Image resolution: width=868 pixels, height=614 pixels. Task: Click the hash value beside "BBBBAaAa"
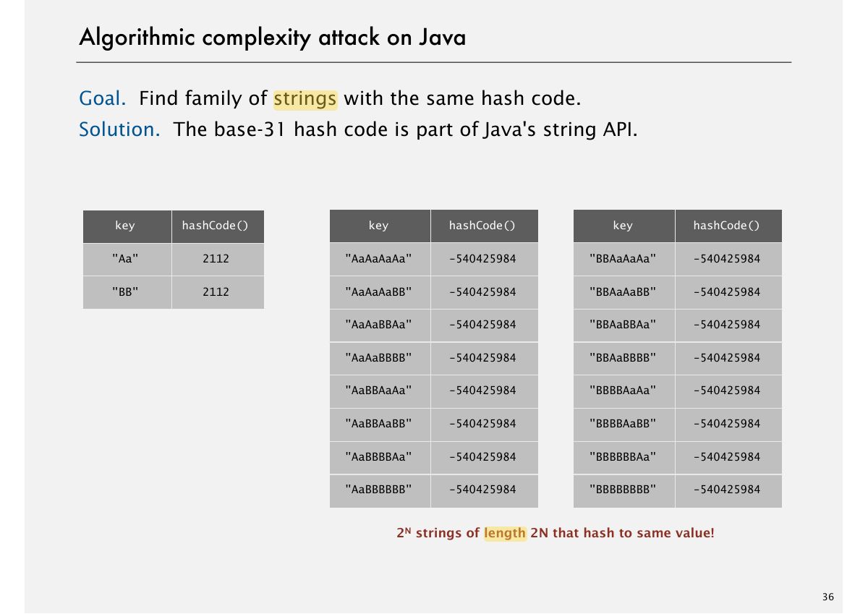pos(728,391)
